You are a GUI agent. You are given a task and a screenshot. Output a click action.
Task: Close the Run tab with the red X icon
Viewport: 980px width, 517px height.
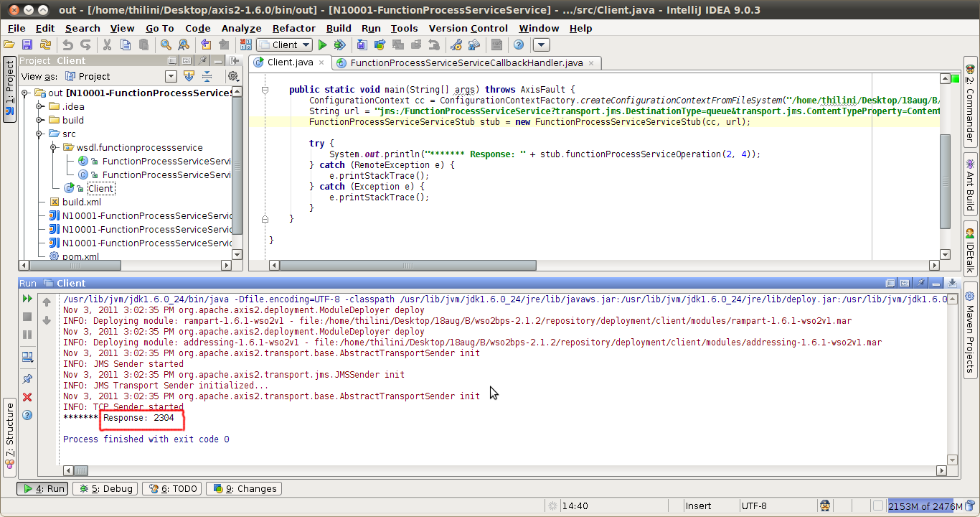click(x=27, y=397)
